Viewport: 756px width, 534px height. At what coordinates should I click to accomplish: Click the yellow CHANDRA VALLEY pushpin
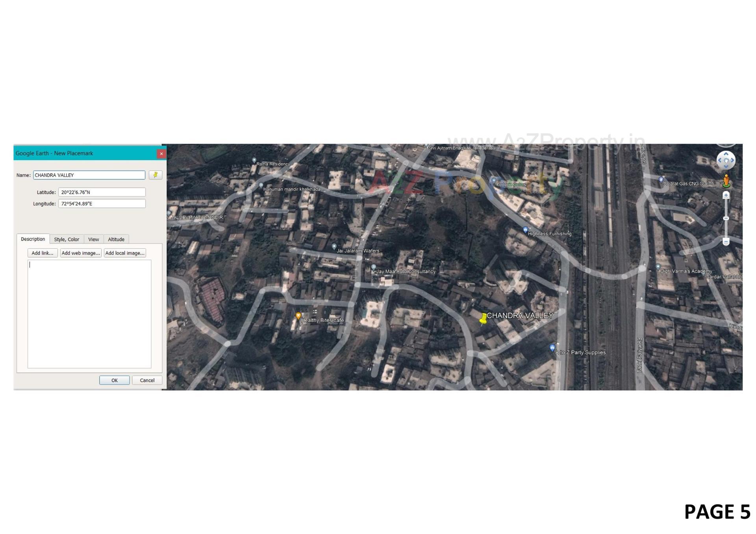[x=483, y=319]
